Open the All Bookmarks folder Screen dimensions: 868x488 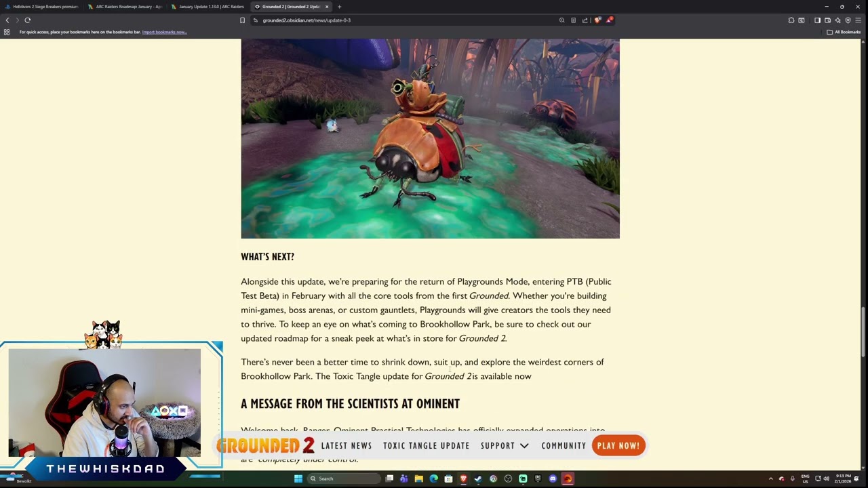(x=844, y=32)
